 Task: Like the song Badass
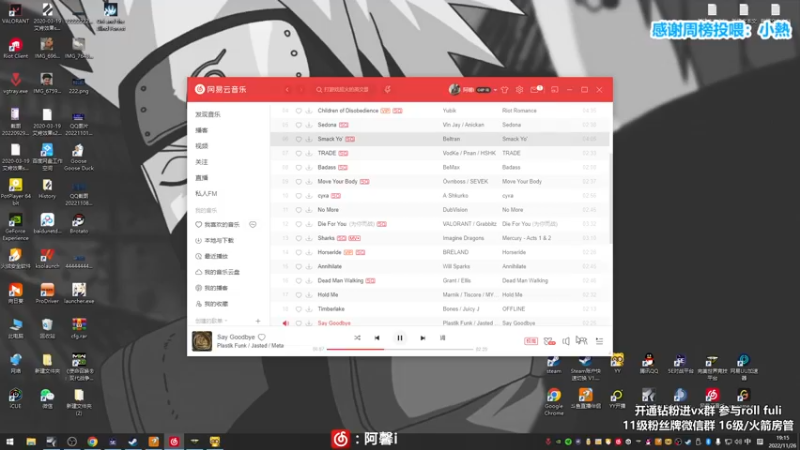(299, 167)
